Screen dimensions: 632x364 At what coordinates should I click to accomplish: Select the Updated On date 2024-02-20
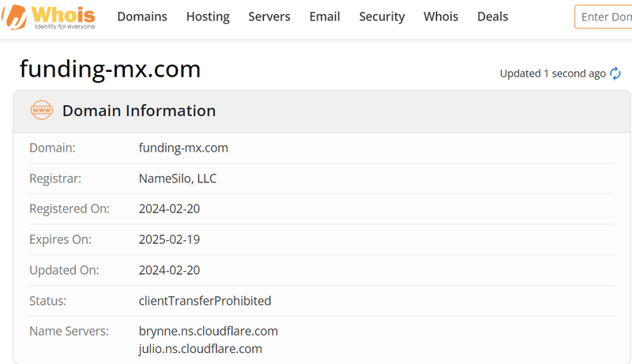click(169, 270)
